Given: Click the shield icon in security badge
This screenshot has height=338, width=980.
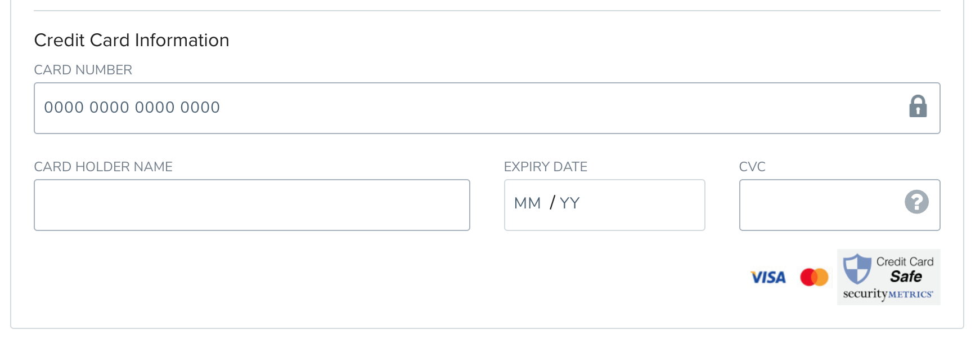Looking at the screenshot, I should coord(857,269).
